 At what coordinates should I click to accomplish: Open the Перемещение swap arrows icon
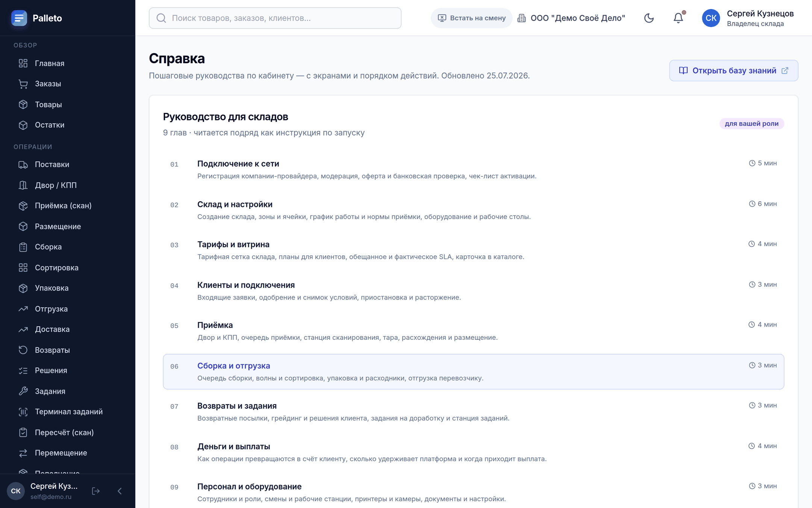click(23, 453)
